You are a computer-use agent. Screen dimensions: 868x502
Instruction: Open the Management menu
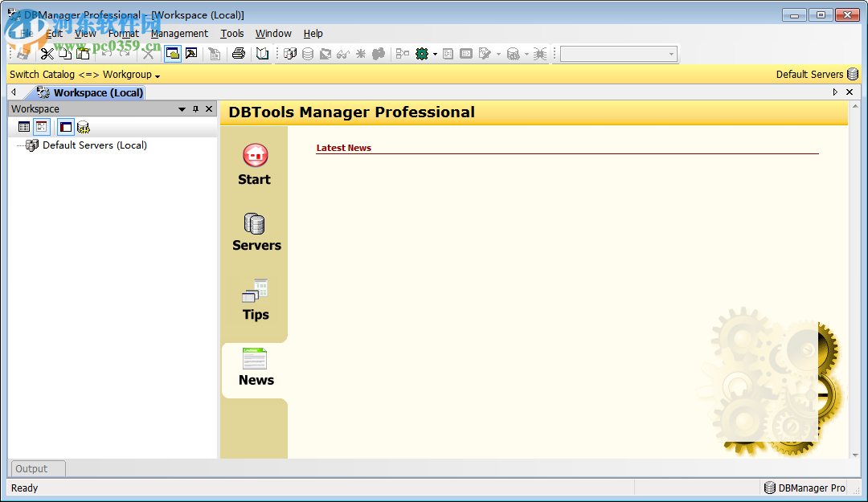point(179,33)
